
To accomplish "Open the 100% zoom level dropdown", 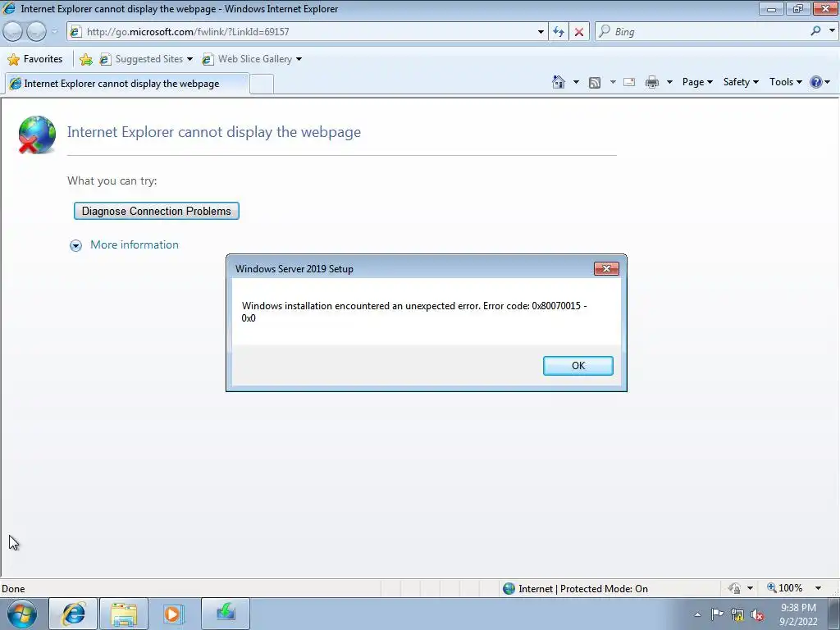I will [818, 588].
